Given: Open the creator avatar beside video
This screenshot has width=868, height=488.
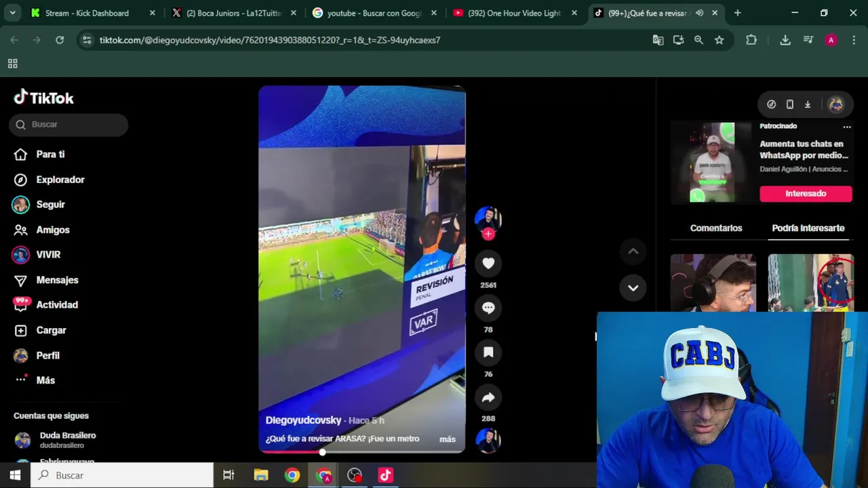Looking at the screenshot, I should tap(488, 220).
